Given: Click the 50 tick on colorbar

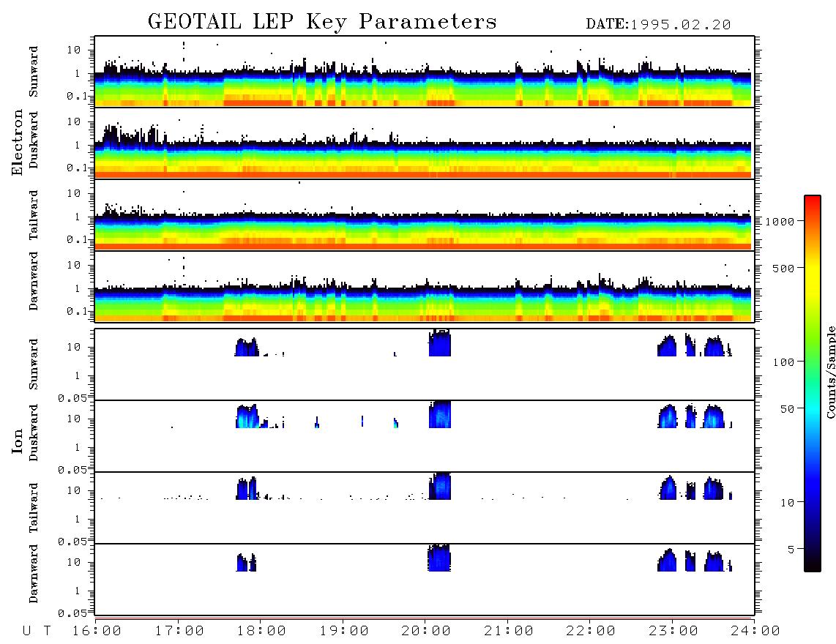Looking at the screenshot, I should (787, 409).
